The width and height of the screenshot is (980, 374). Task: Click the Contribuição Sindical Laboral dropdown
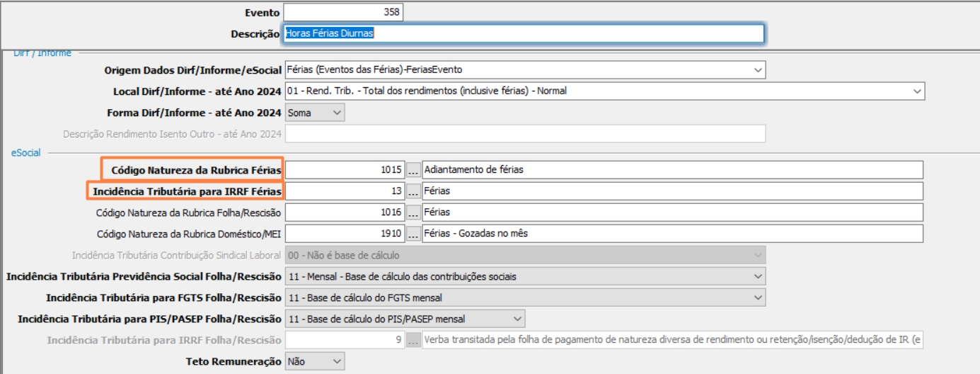click(x=524, y=255)
